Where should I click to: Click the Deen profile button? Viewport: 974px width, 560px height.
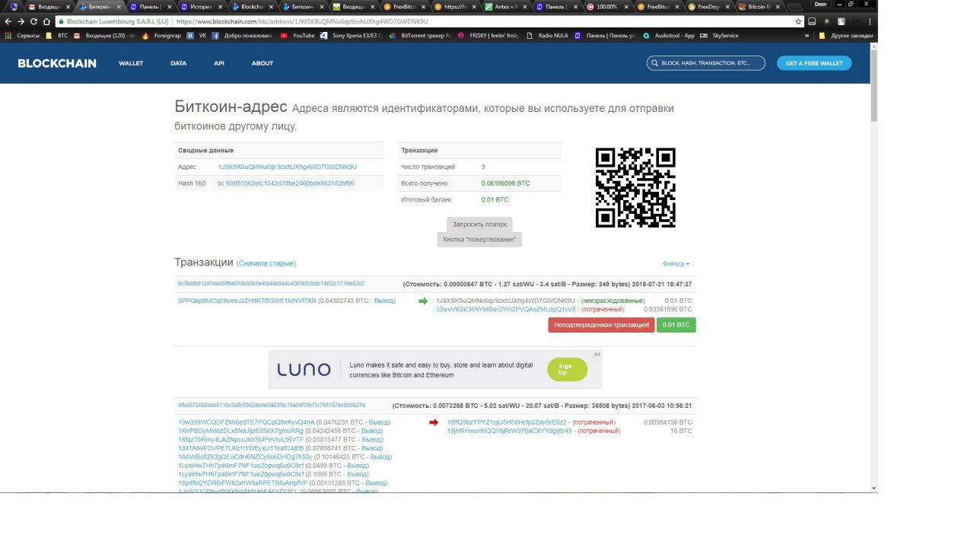[820, 4]
